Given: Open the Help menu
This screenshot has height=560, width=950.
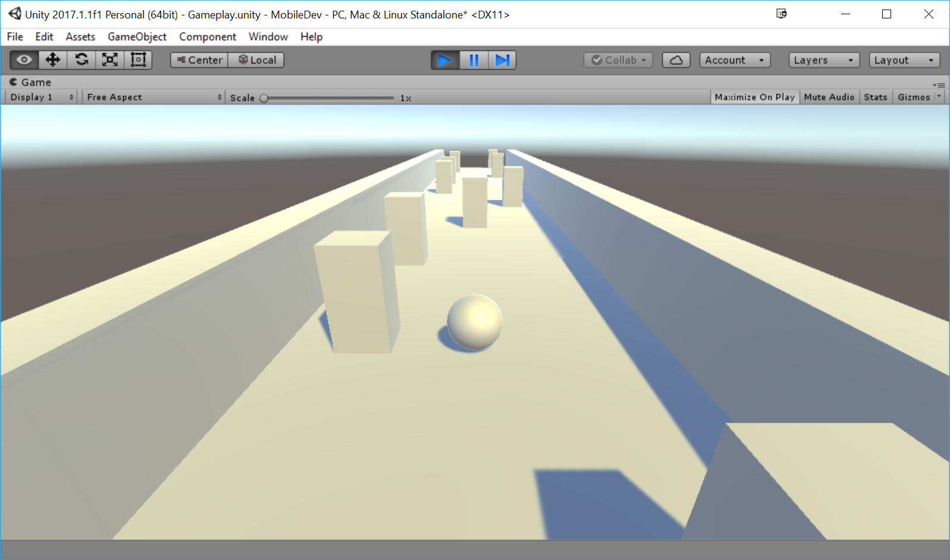Looking at the screenshot, I should click(311, 37).
